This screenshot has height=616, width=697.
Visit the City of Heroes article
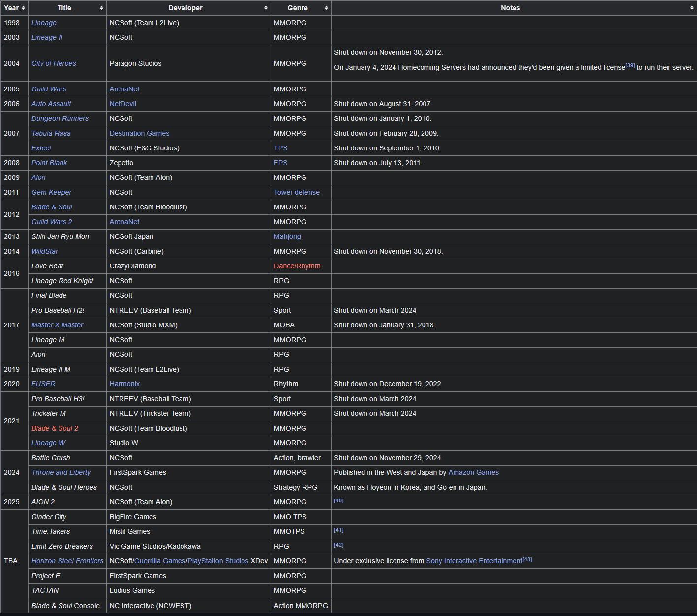coord(54,63)
